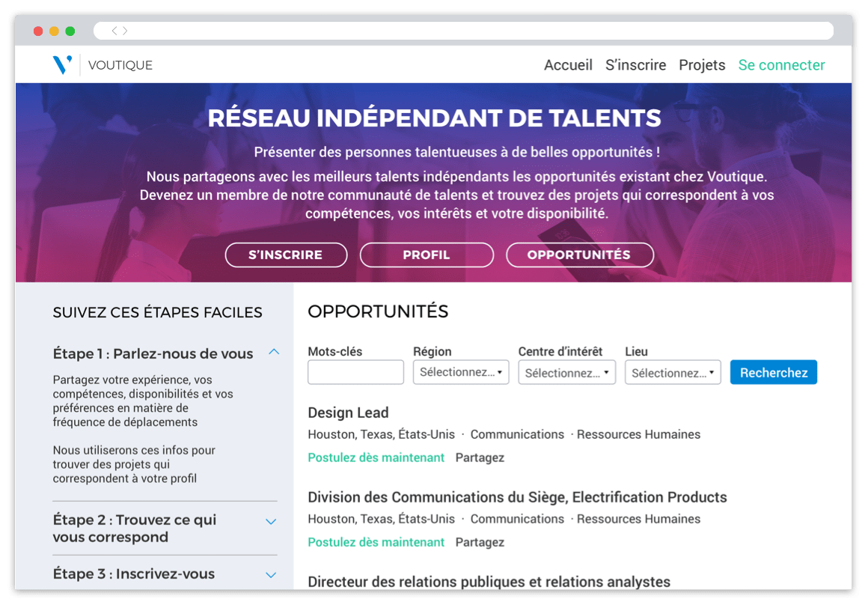Go back using the browser back arrow
The height and width of the screenshot is (605, 868).
[x=114, y=31]
